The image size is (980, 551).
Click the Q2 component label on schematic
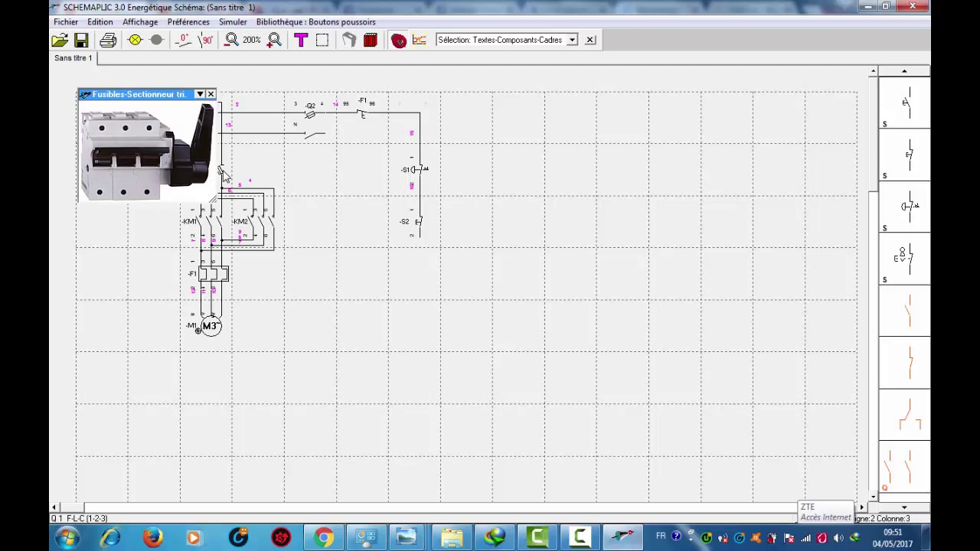coord(310,106)
